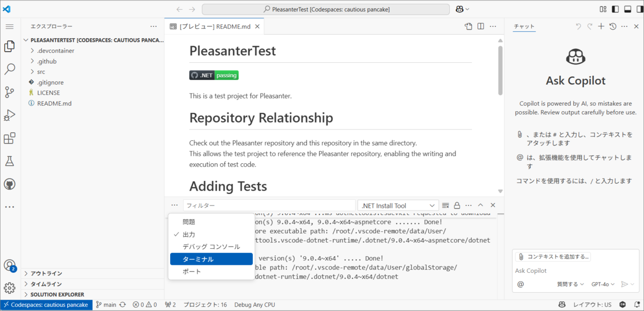Select ポート in panel menu

(x=211, y=271)
